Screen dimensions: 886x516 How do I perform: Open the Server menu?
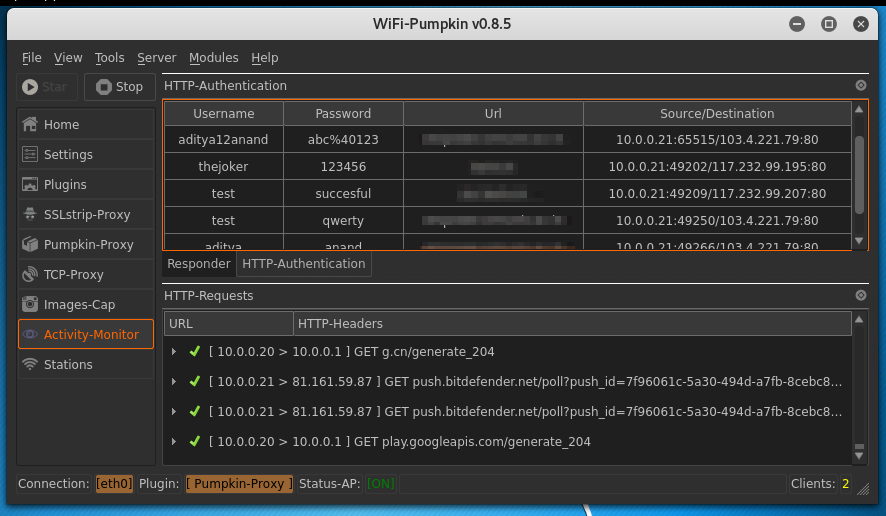(157, 58)
